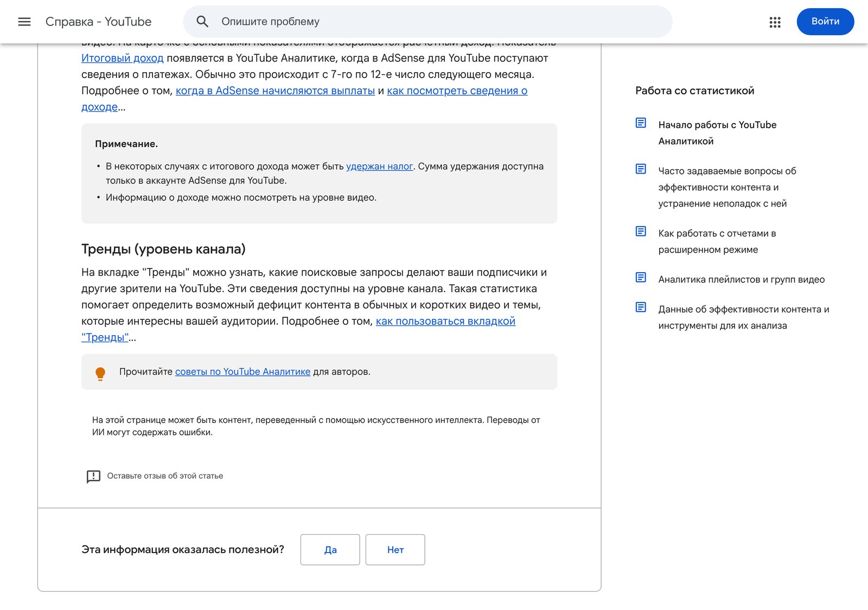This screenshot has height=610, width=868.
Task: Click "Оставьте отзыв об этой статье"
Action: pyautogui.click(x=165, y=476)
